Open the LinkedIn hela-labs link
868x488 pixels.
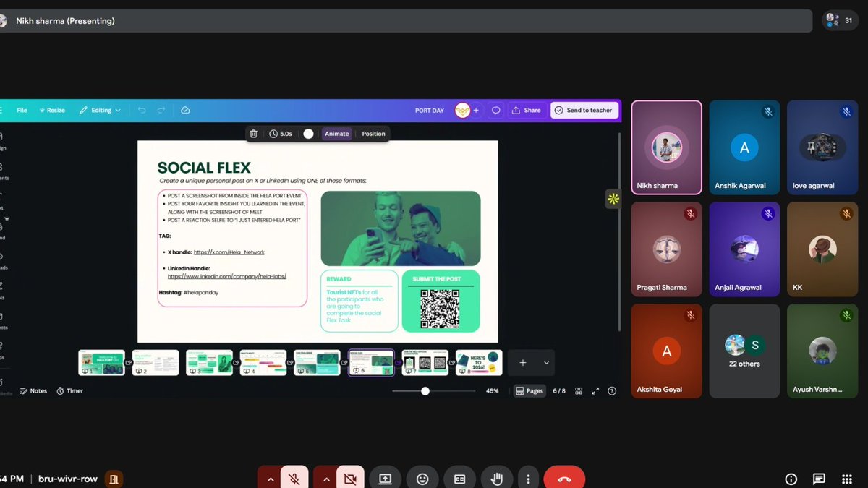point(227,276)
